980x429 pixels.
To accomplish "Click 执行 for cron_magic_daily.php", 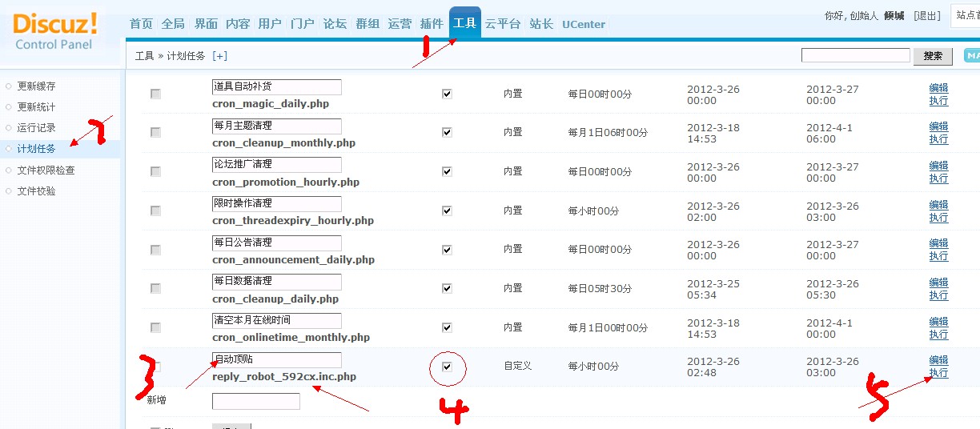I will coord(938,101).
